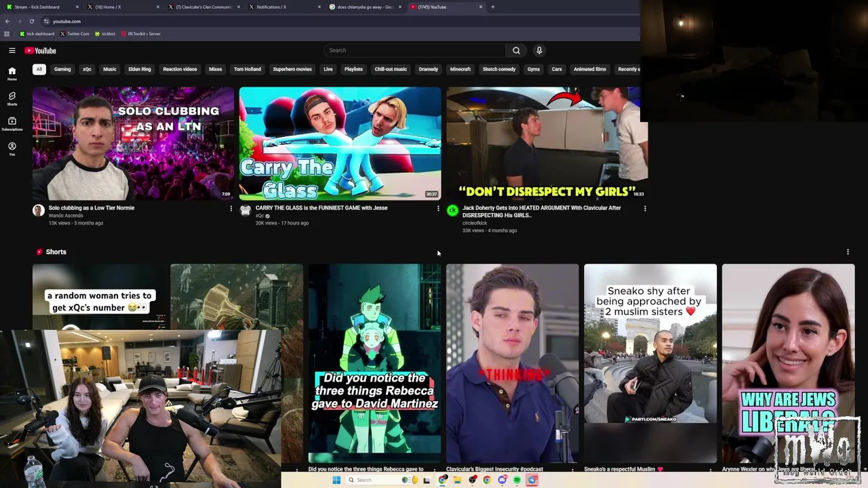Open IRLToolkit Server bookmark
This screenshot has height=488, width=868.
[141, 33]
